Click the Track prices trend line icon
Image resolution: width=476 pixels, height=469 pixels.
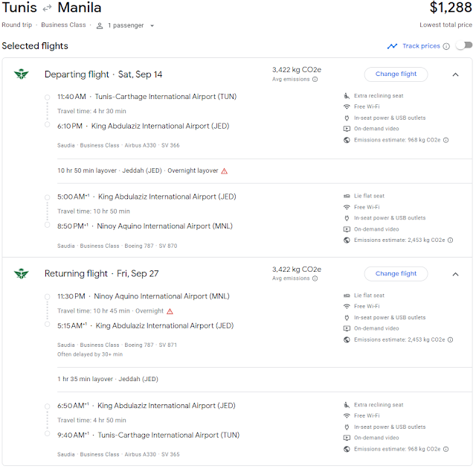(392, 46)
